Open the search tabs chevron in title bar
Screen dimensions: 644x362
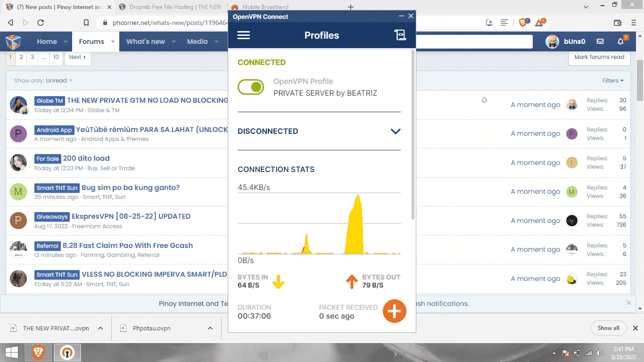[586, 7]
